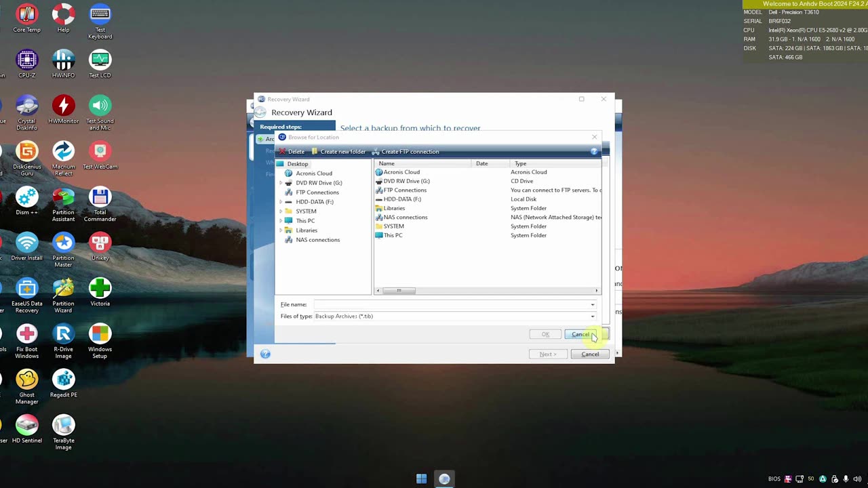The image size is (868, 488).
Task: Click the volume icon in system tray
Action: pos(856,479)
